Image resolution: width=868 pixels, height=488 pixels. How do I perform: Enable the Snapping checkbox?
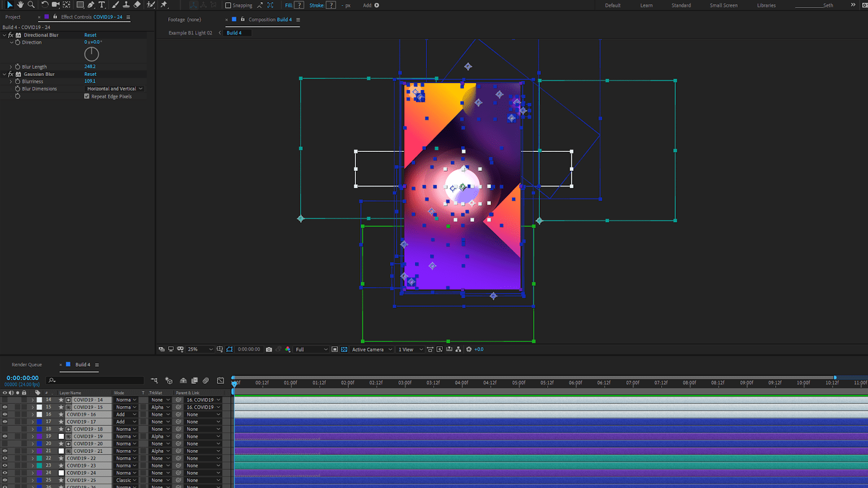[x=228, y=5]
